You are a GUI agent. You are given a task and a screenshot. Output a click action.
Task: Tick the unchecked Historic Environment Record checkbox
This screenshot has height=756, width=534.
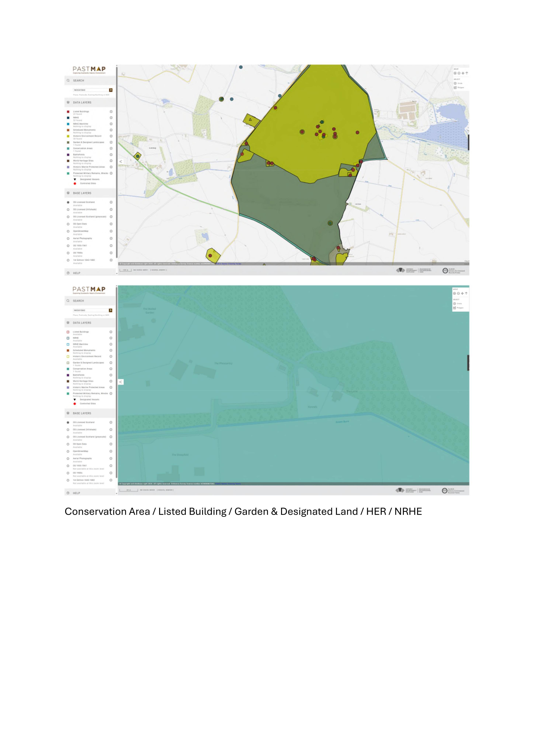click(68, 356)
